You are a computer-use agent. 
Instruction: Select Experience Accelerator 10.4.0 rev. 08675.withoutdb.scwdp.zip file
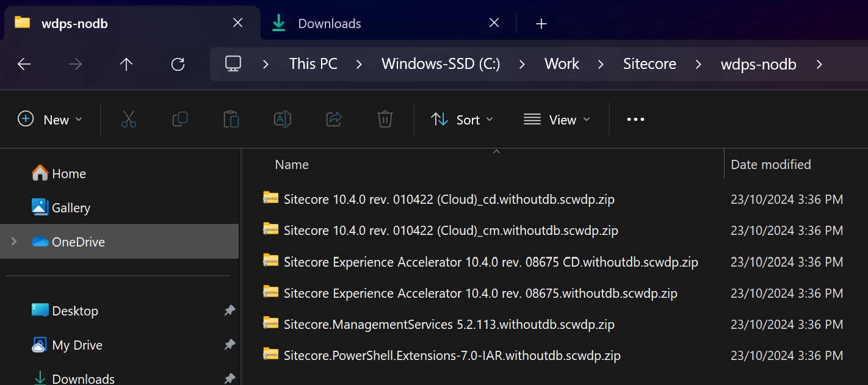coord(480,293)
